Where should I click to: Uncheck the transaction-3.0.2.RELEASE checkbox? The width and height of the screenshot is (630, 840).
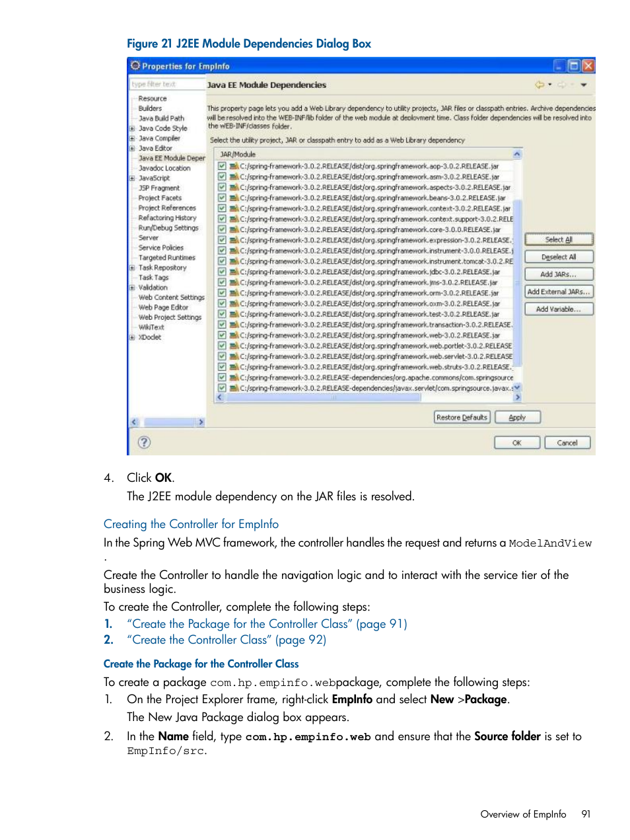tap(222, 325)
